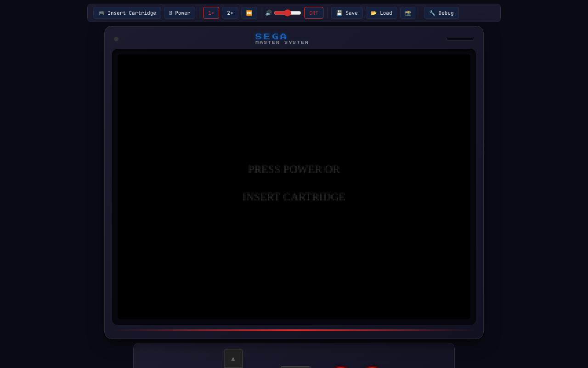
Task: Click the Insert Cartridge button
Action: click(127, 13)
